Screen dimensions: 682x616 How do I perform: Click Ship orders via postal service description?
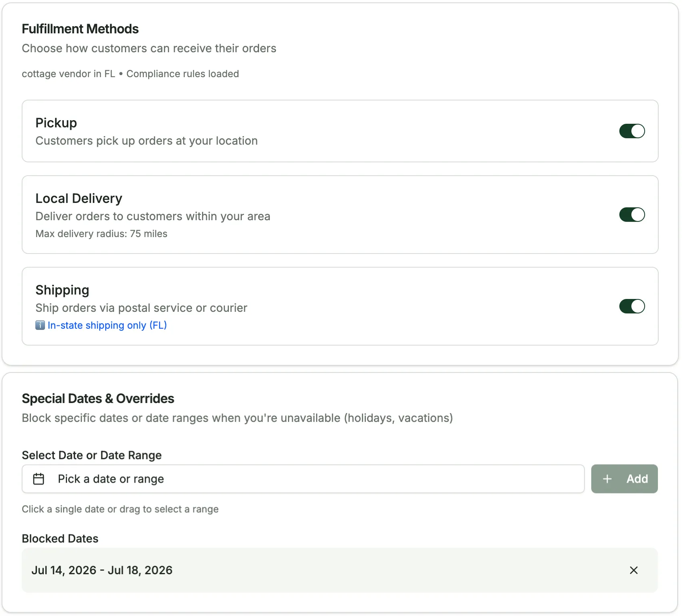tap(141, 308)
